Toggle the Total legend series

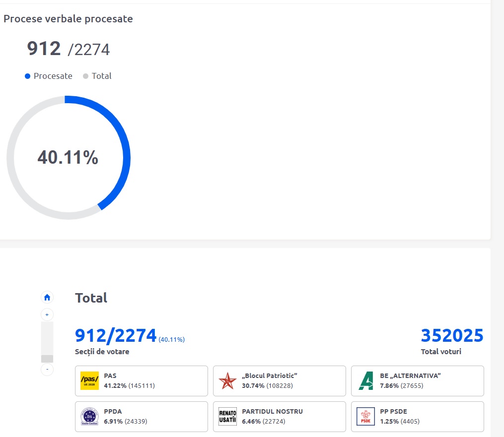97,76
